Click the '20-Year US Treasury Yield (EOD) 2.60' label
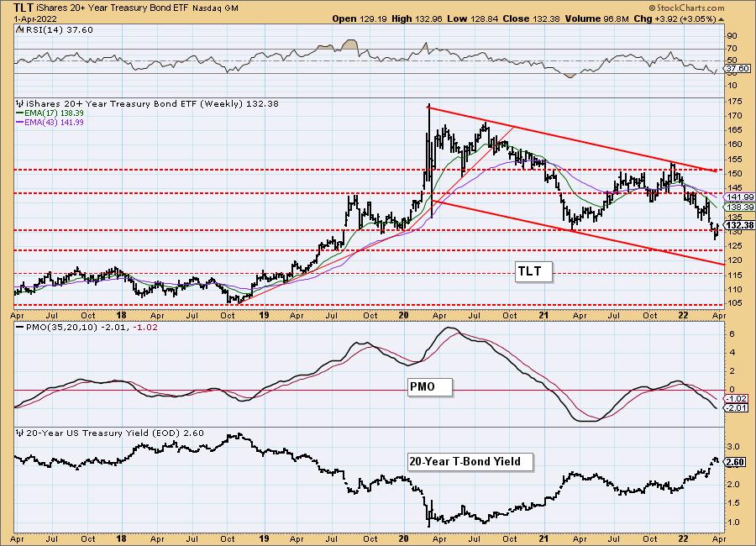The image size is (756, 546). pyautogui.click(x=115, y=433)
